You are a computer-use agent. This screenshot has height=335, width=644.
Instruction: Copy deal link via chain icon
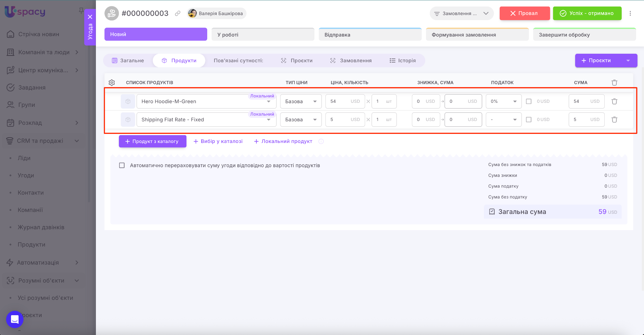click(178, 14)
